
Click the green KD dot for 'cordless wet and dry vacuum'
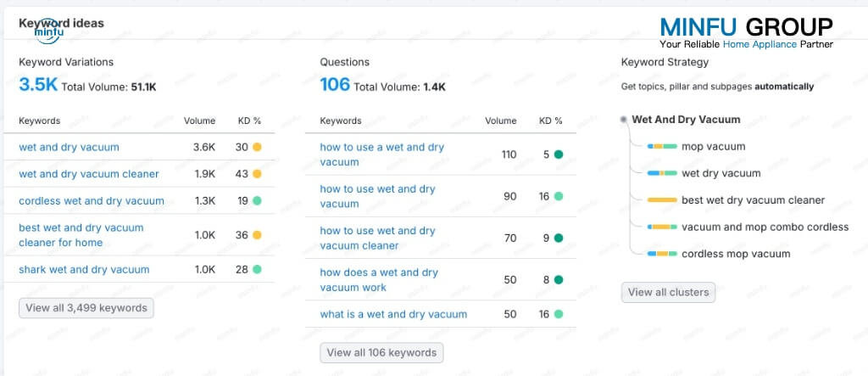click(257, 200)
